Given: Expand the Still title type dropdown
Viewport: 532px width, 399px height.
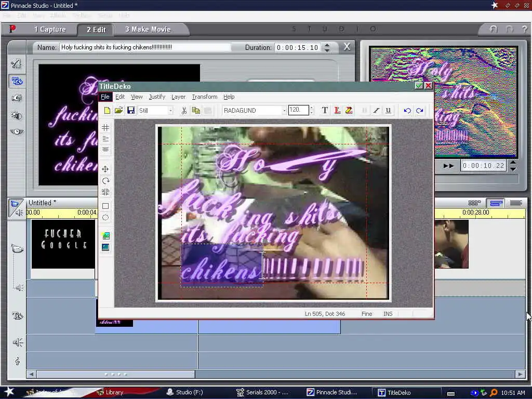Looking at the screenshot, I should (170, 111).
